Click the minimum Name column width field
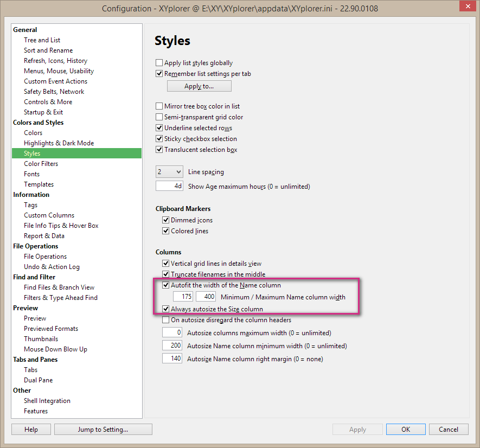The image size is (480, 448). (183, 297)
